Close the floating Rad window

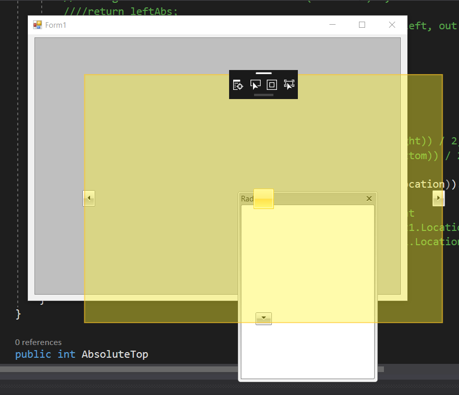click(369, 199)
